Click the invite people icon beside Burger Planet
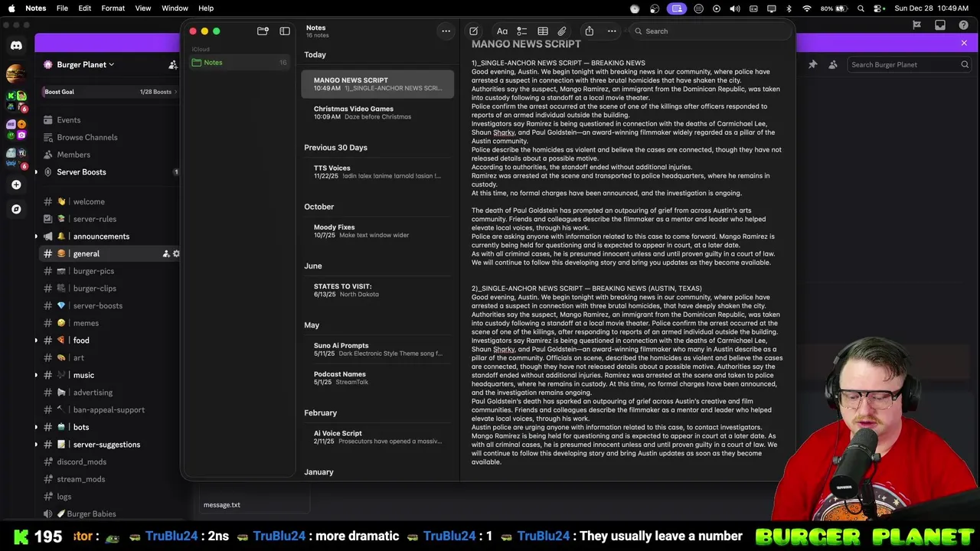The height and width of the screenshot is (551, 980). [173, 65]
